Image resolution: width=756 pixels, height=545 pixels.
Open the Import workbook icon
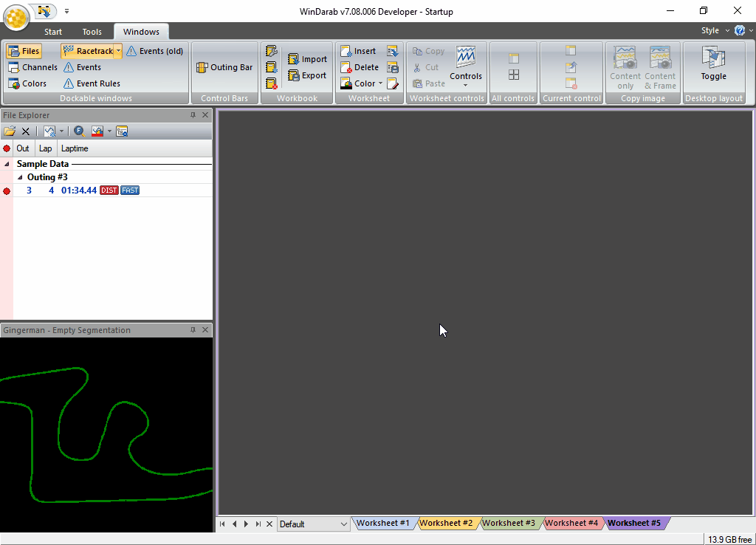click(x=293, y=59)
